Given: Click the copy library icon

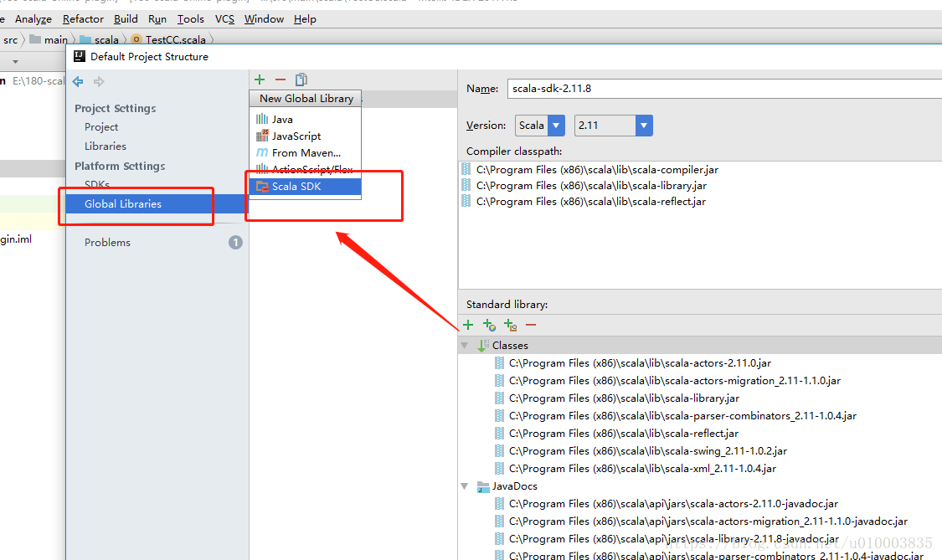Looking at the screenshot, I should 301,80.
